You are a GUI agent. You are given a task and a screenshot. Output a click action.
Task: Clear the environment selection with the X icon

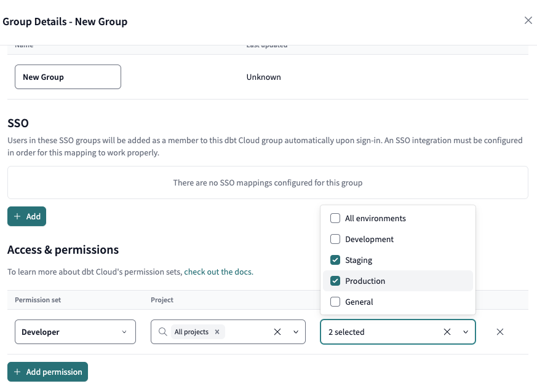pyautogui.click(x=447, y=331)
